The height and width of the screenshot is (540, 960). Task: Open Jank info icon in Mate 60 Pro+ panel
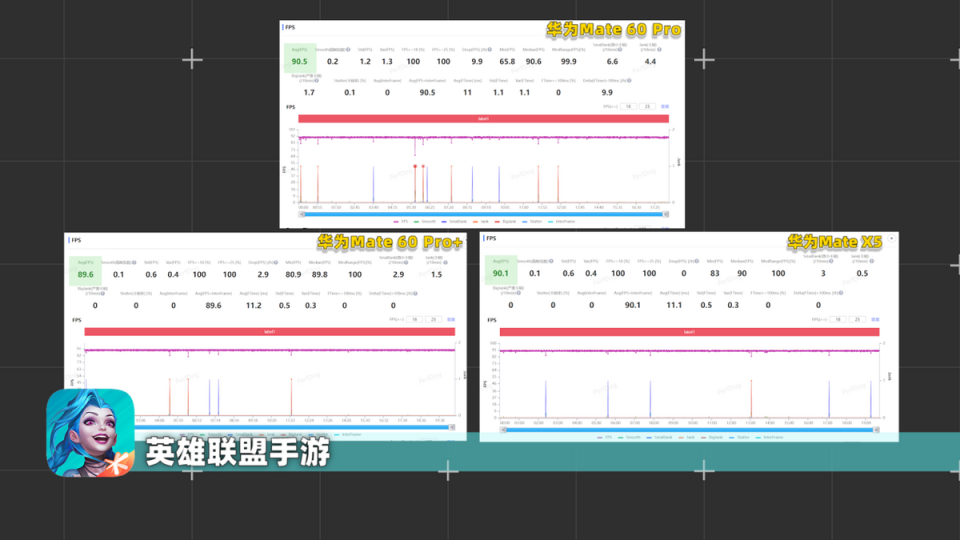point(446,263)
